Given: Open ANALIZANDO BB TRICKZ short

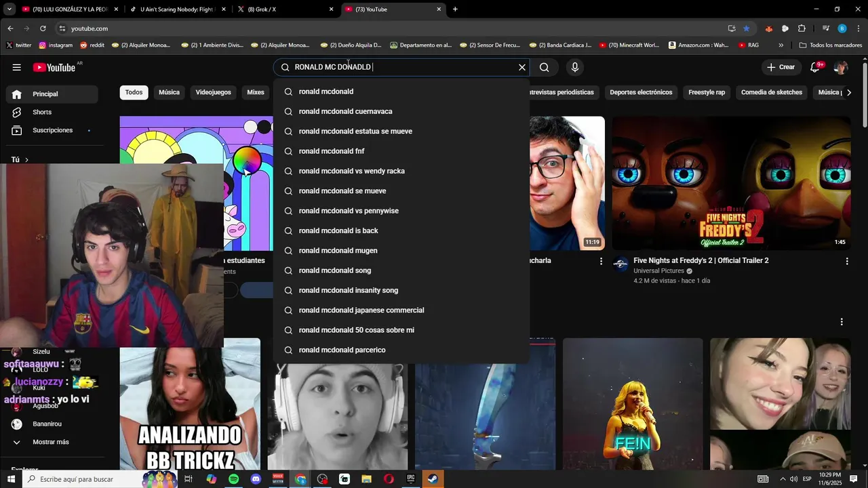Looking at the screenshot, I should pos(190,404).
